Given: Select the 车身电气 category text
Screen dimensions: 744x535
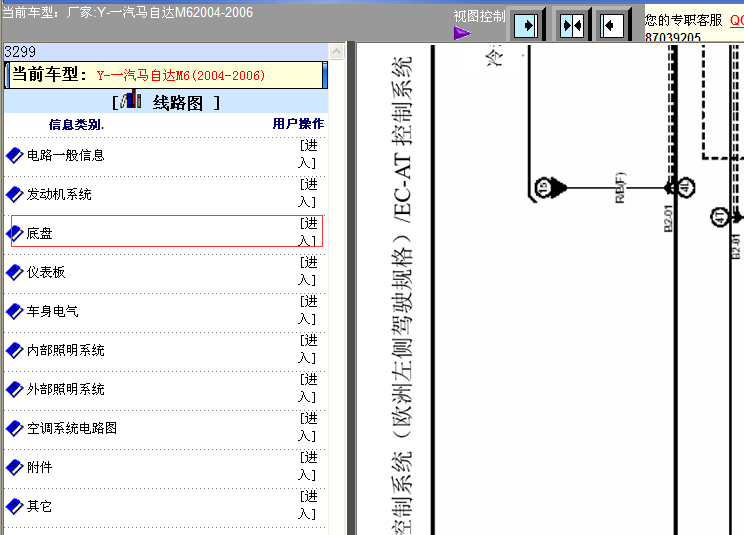Looking at the screenshot, I should click(x=52, y=311).
